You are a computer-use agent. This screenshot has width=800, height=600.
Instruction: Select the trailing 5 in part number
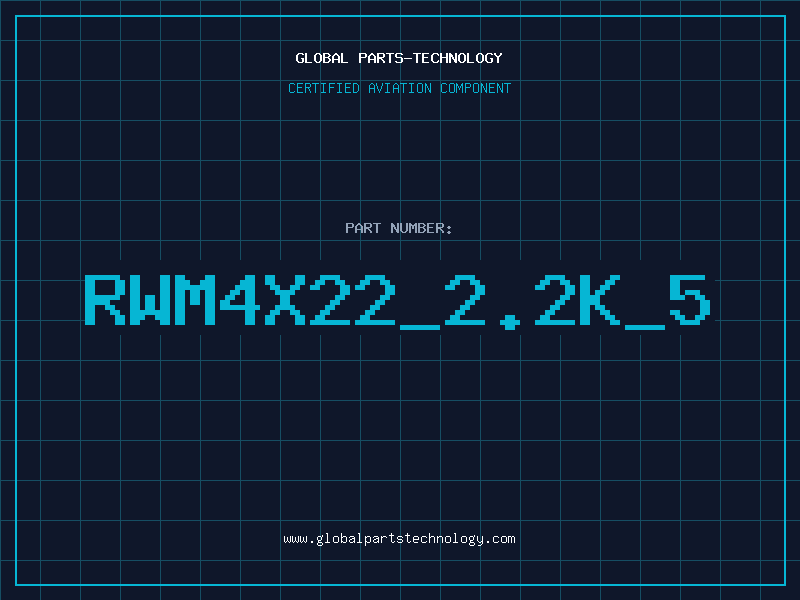click(690, 300)
